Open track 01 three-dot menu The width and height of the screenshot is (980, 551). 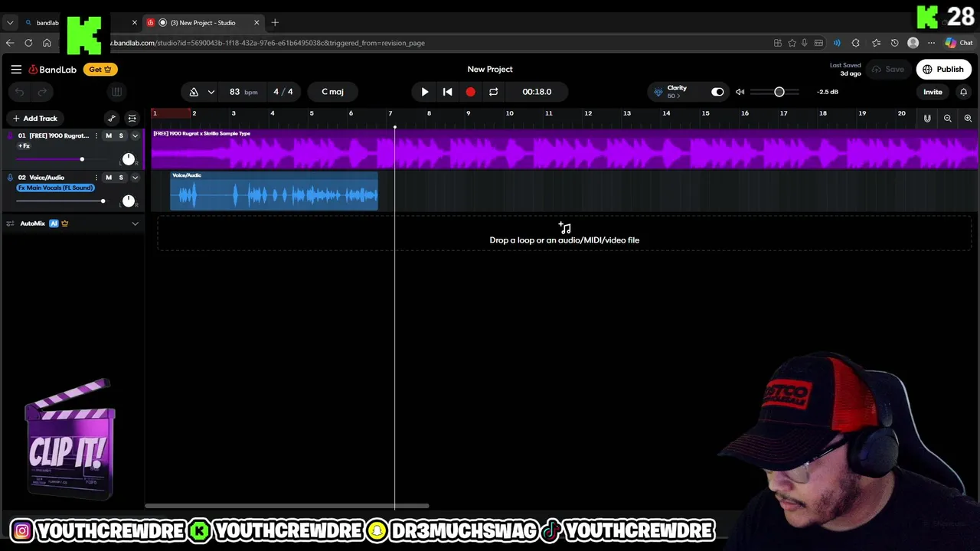[96, 135]
